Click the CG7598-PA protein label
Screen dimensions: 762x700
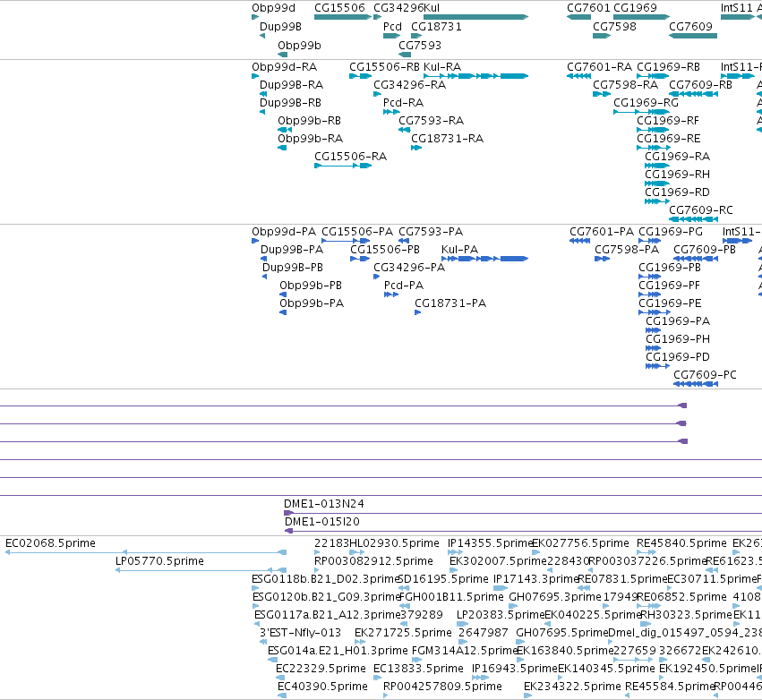(627, 250)
